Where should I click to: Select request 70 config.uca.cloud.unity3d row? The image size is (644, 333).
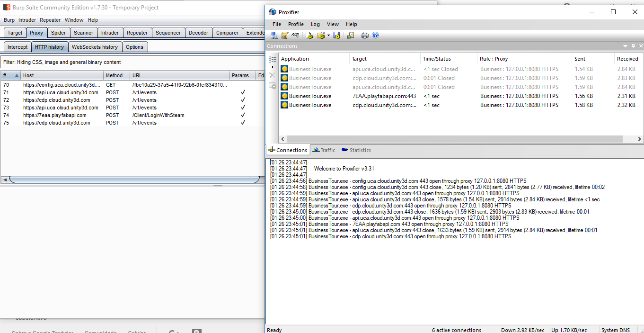pyautogui.click(x=132, y=85)
